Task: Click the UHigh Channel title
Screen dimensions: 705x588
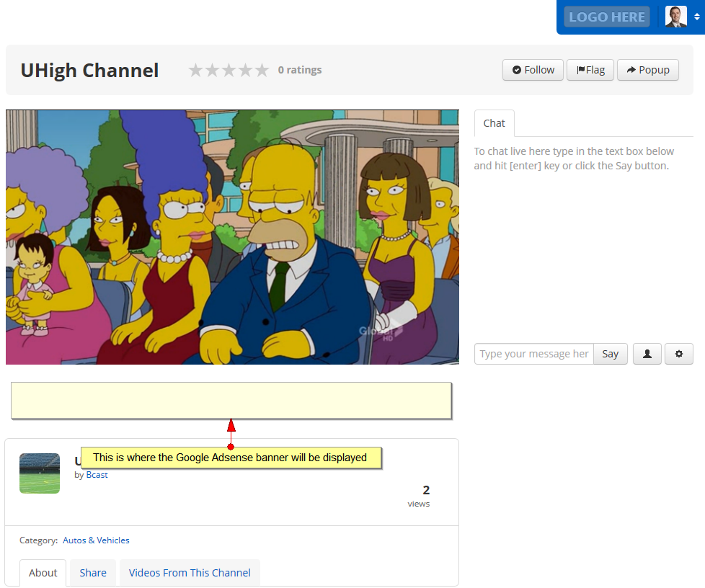Action: (89, 71)
